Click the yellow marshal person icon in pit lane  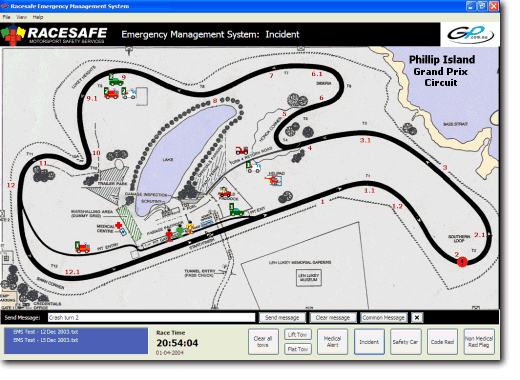coord(190,228)
